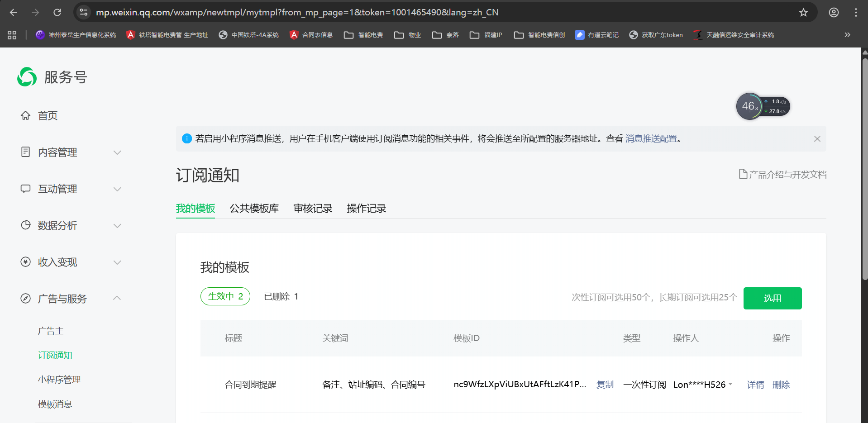This screenshot has height=423, width=868.
Task: Open 产品介绍与开发文档 link
Action: (783, 175)
